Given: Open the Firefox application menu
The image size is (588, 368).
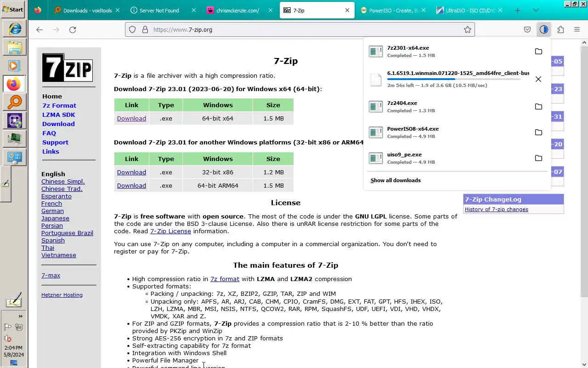Looking at the screenshot, I should coord(577,29).
